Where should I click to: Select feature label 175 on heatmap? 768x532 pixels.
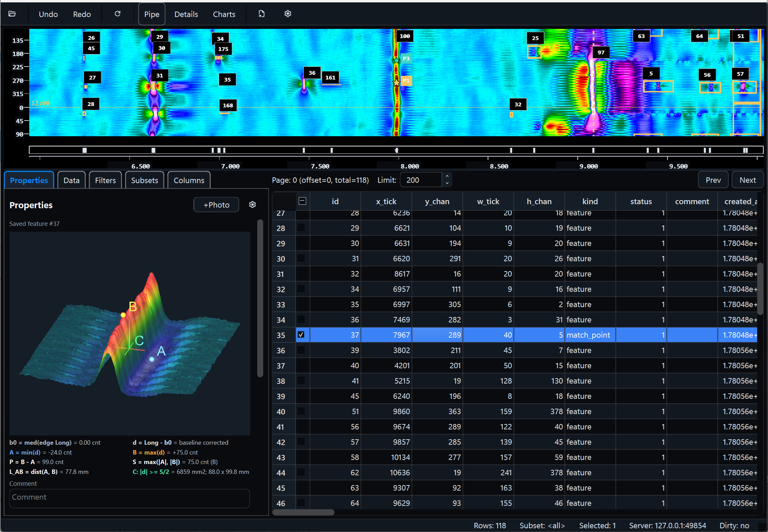tap(223, 49)
